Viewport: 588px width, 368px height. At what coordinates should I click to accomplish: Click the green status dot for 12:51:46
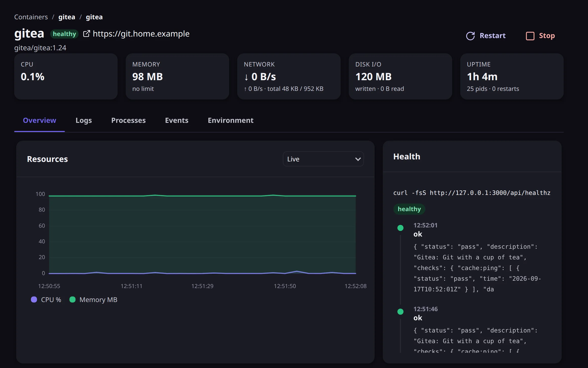(400, 311)
